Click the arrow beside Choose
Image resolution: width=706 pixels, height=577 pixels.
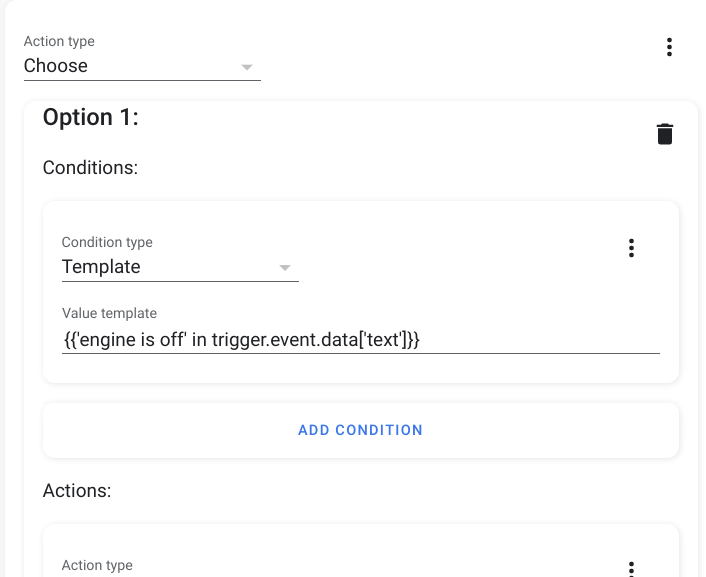click(247, 67)
